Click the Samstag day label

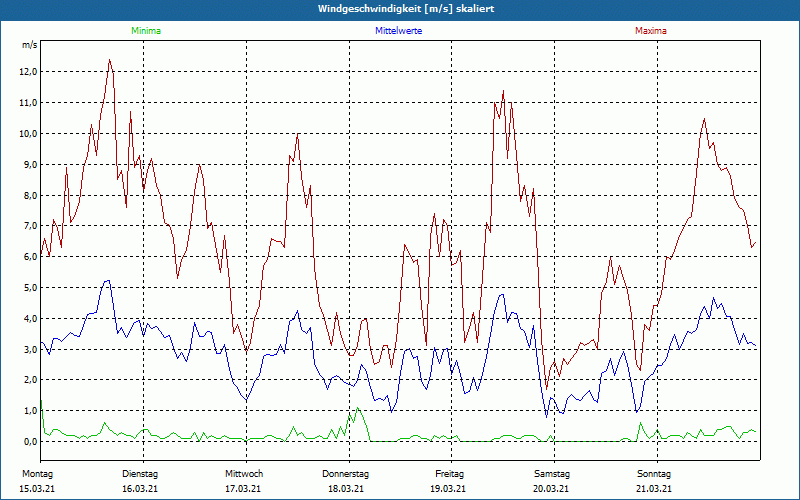point(552,474)
